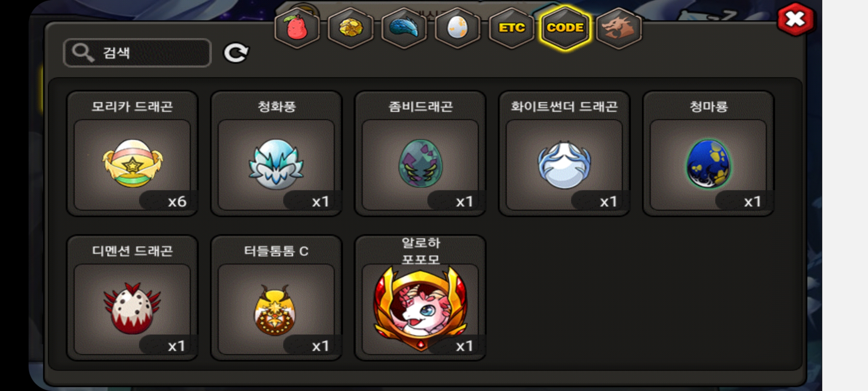Select the 모리카 드래곤 egg item
The image size is (868, 391).
[x=132, y=154]
